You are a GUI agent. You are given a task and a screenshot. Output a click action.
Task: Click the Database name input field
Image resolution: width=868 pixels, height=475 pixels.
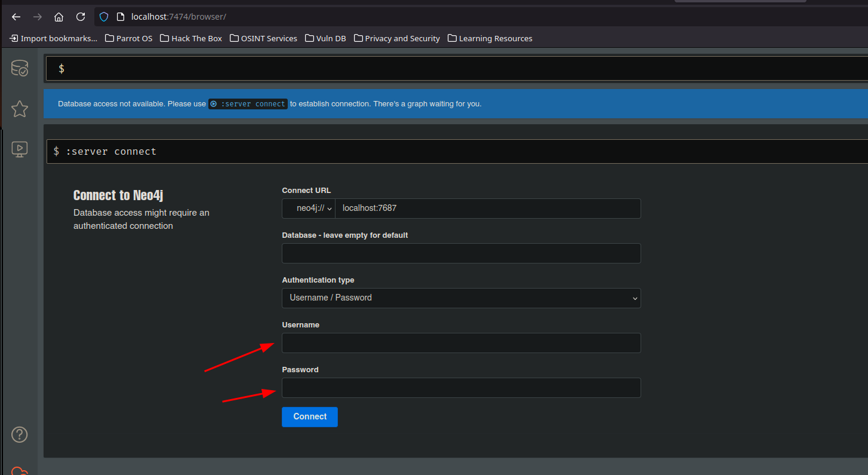[461, 253]
